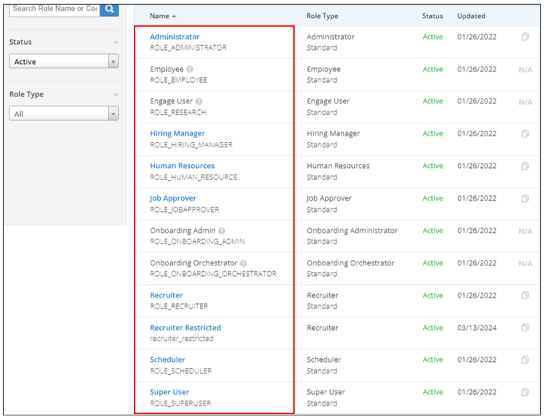Click the Engage User role name
The height and width of the screenshot is (419, 544).
[x=171, y=101]
